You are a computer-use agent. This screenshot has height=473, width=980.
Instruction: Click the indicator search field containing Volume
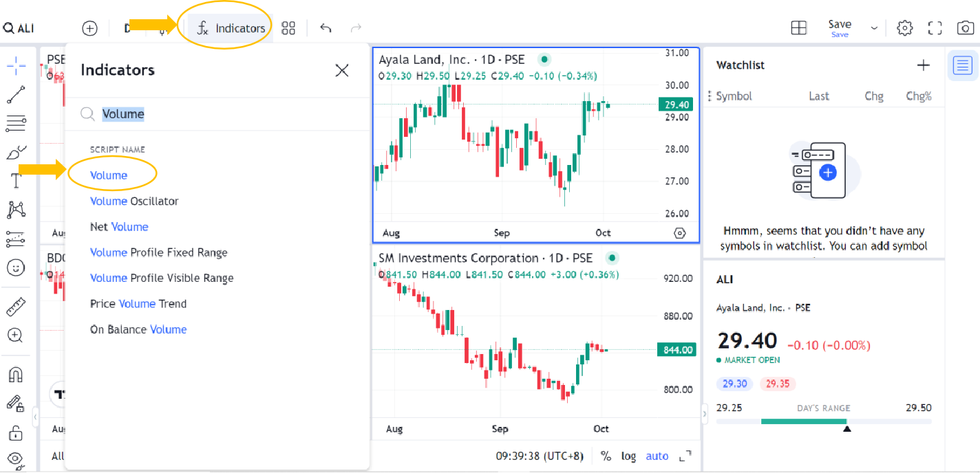point(217,114)
